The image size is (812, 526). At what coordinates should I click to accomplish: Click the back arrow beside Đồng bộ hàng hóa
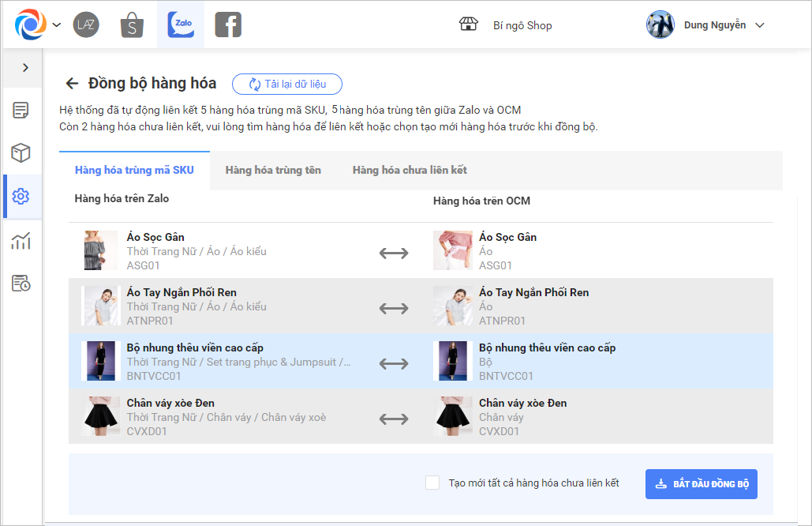[73, 84]
